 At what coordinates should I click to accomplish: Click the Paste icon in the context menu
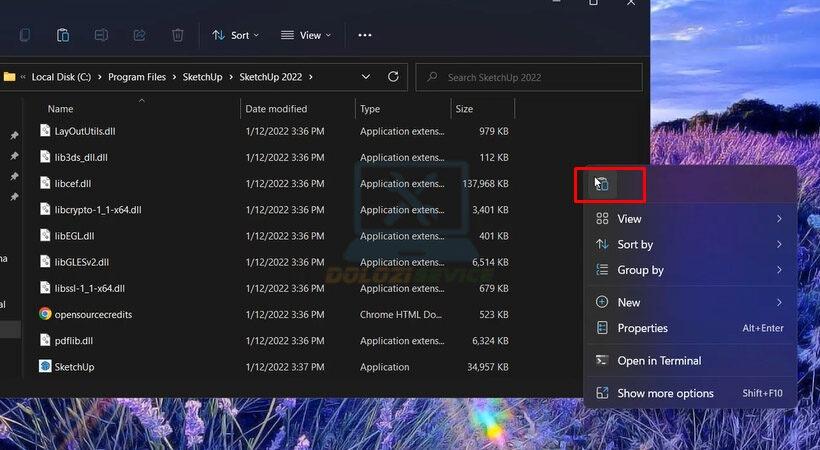pos(601,184)
